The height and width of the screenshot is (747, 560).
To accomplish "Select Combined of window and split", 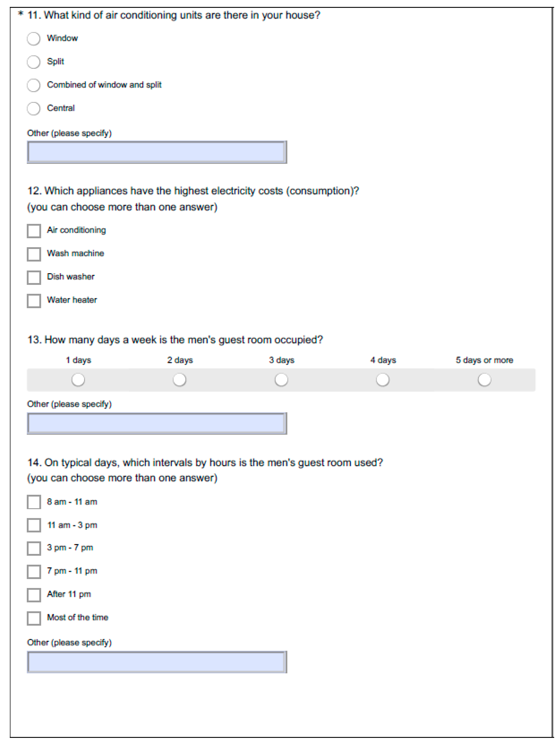I will click(33, 85).
